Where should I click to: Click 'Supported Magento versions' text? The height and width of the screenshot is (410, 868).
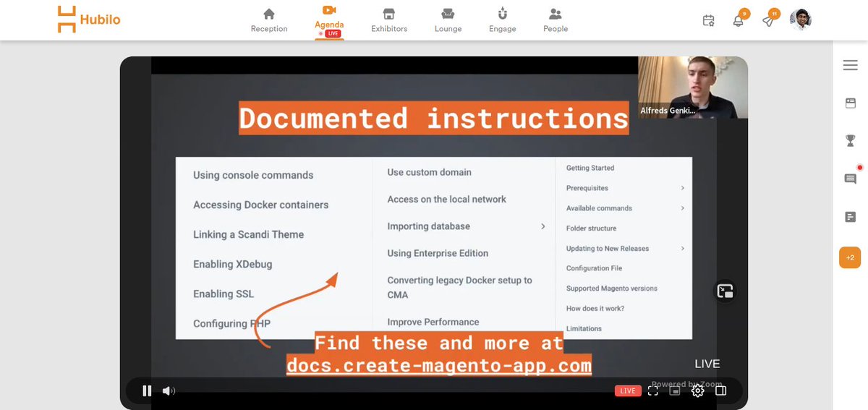coord(612,289)
